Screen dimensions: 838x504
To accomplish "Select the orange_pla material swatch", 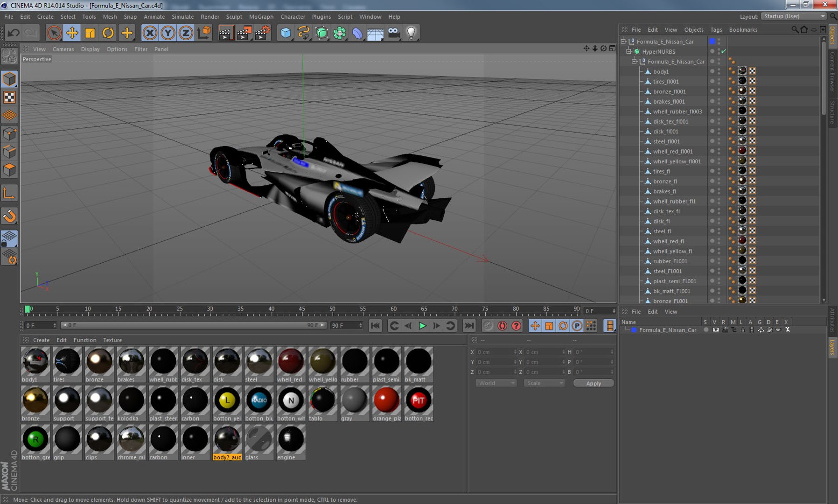I will [387, 404].
